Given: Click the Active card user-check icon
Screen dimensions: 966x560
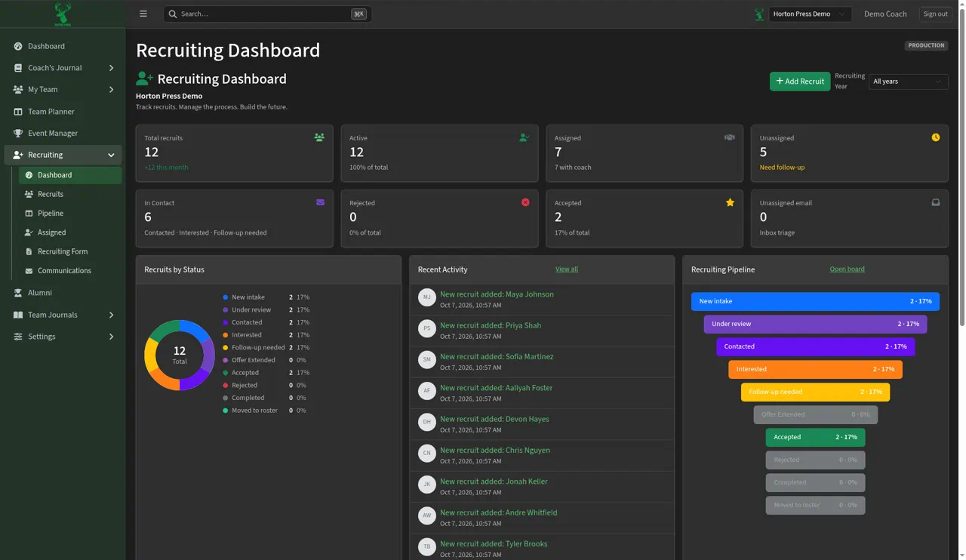Looking at the screenshot, I should pyautogui.click(x=525, y=137).
